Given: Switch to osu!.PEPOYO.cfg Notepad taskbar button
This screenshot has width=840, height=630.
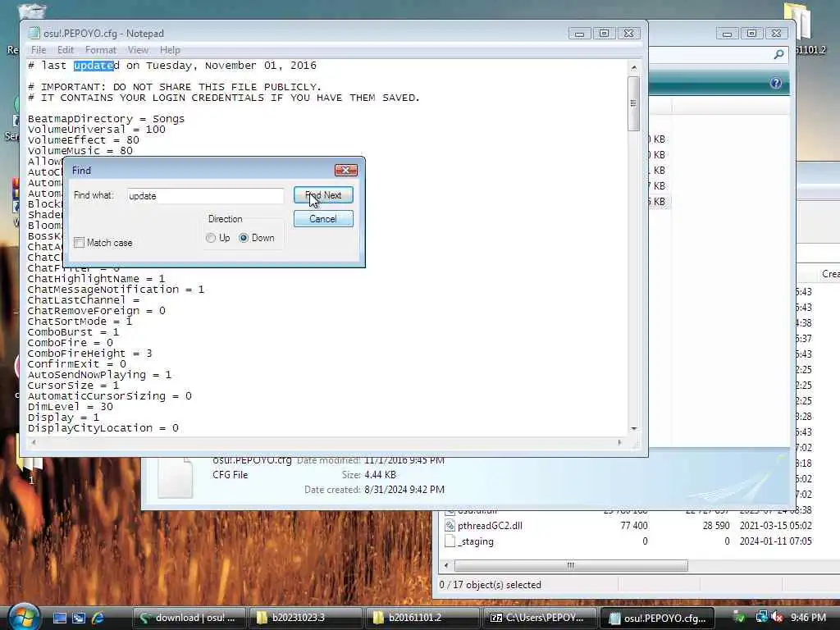Looking at the screenshot, I should pos(656,618).
